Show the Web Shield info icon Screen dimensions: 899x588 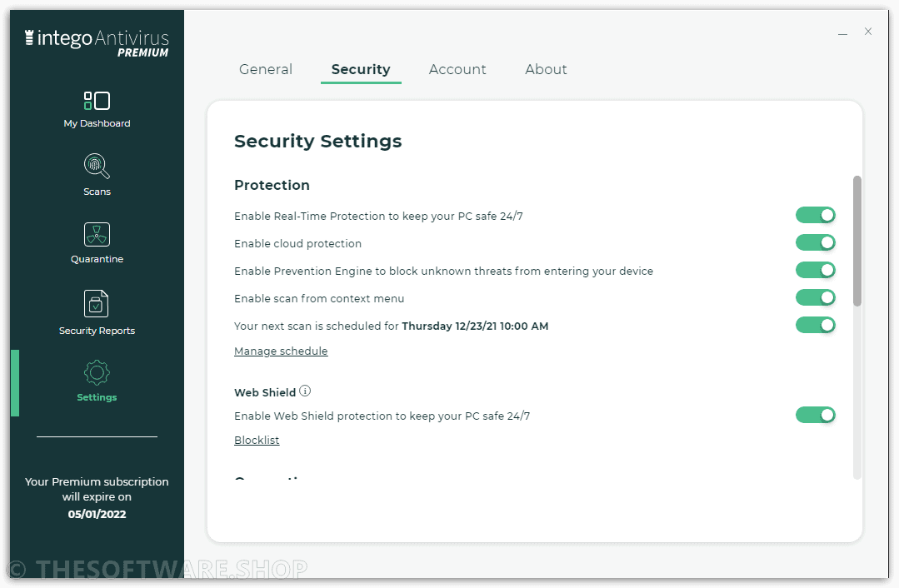305,391
